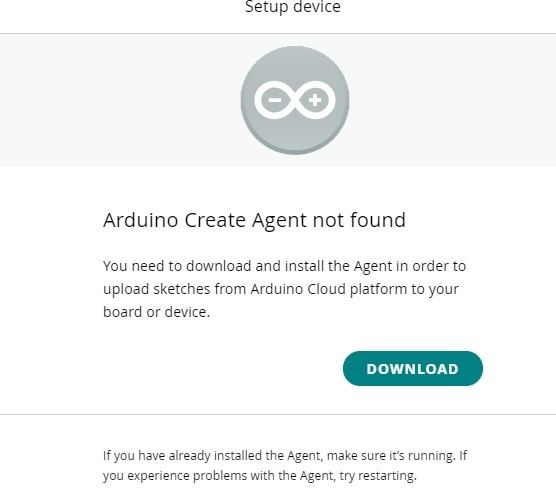
Task: Click the "you experience problems" footer text
Action: click(x=171, y=476)
